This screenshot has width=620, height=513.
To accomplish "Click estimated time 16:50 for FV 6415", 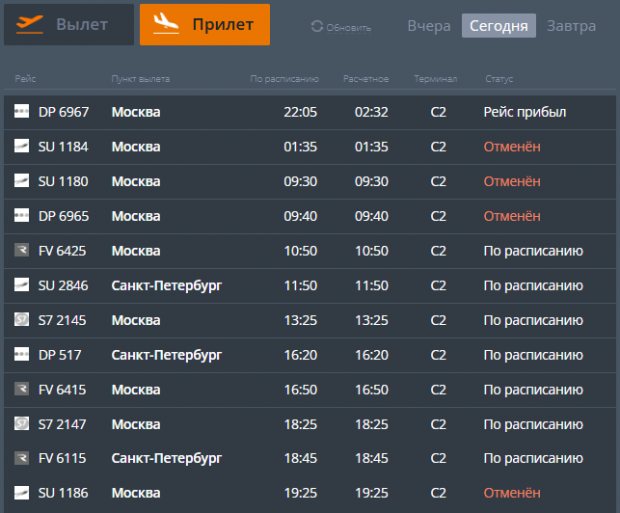I will (372, 390).
